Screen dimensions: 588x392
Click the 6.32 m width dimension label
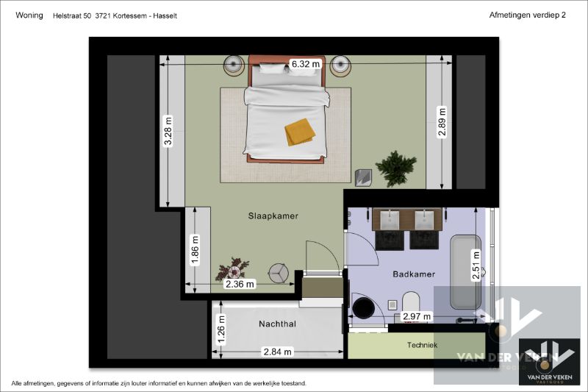tap(306, 64)
